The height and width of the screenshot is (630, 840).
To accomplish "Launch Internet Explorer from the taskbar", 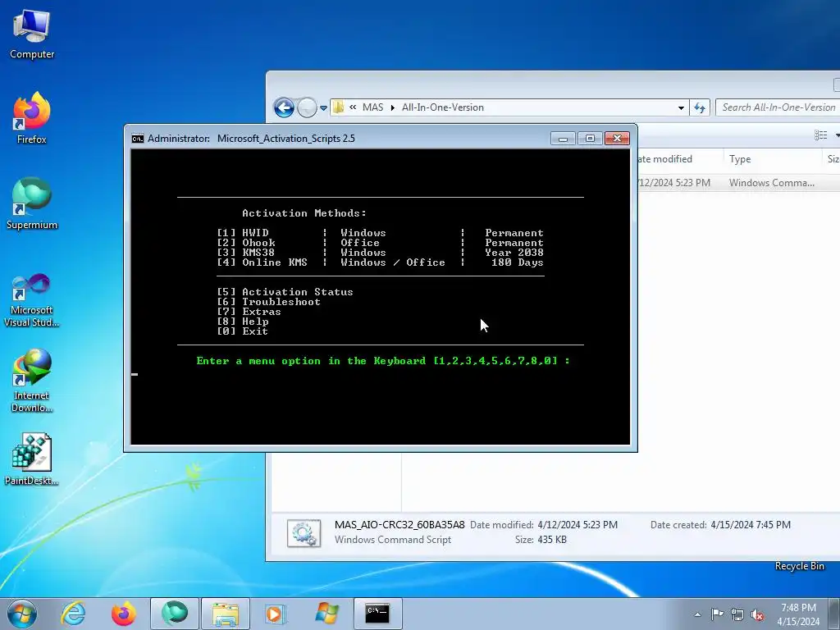I will click(x=73, y=614).
